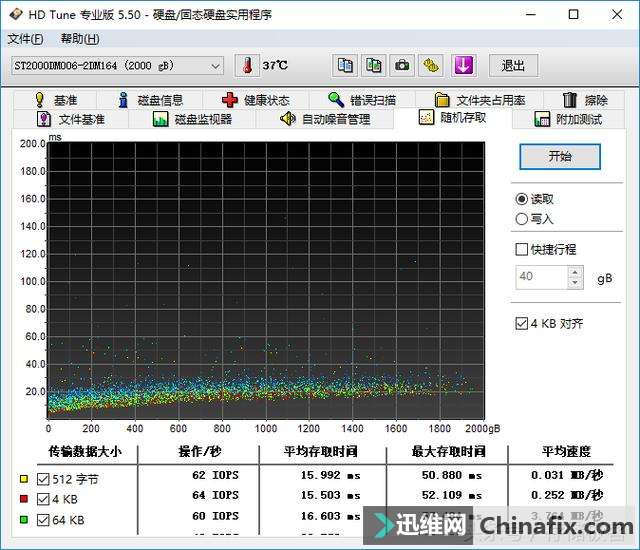640x550 pixels.
Task: Click the 15.503 ms average access time
Action: [x=331, y=495]
